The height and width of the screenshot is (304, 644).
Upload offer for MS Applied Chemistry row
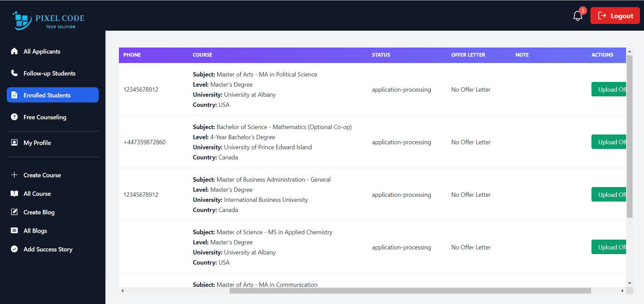pyautogui.click(x=609, y=247)
